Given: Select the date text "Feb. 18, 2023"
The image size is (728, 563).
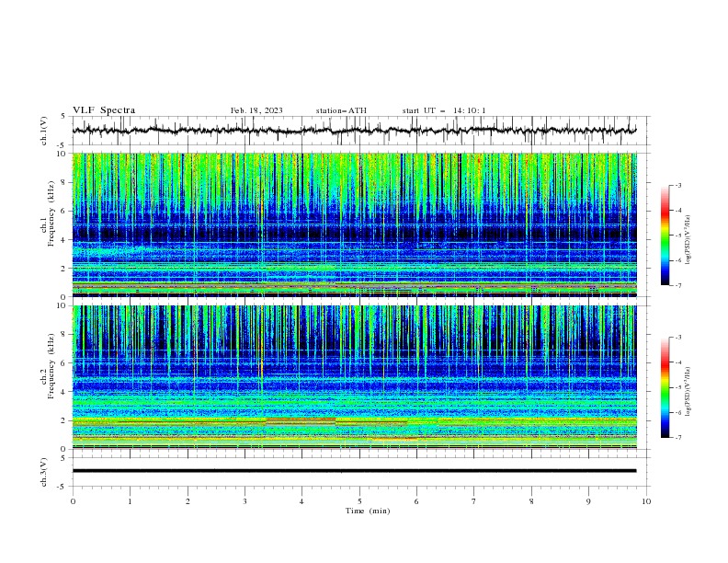Looking at the screenshot, I should click(x=256, y=110).
